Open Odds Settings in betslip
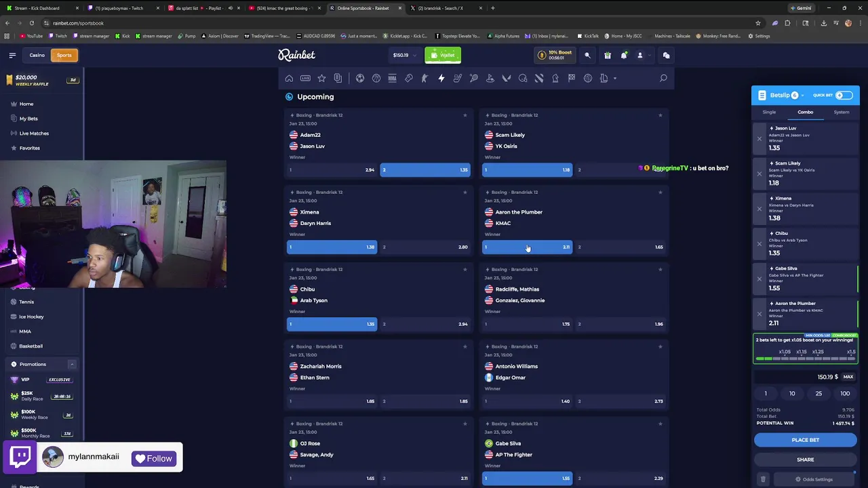 tap(814, 479)
